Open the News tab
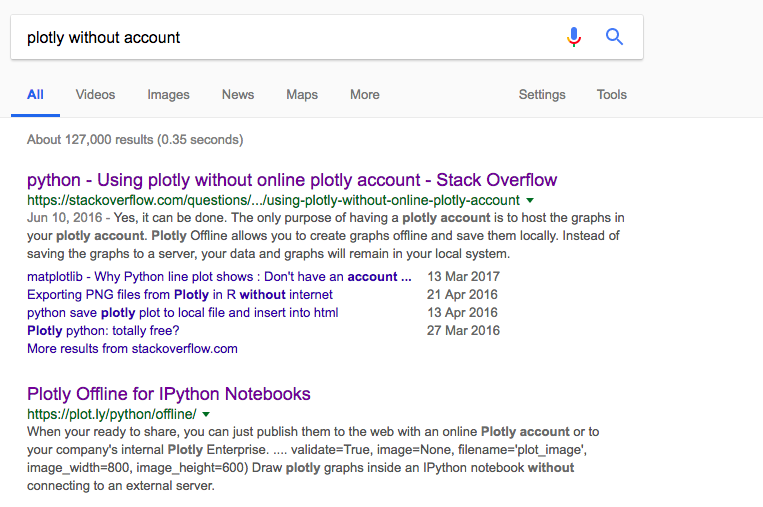Image resolution: width=763 pixels, height=507 pixels. pyautogui.click(x=238, y=94)
